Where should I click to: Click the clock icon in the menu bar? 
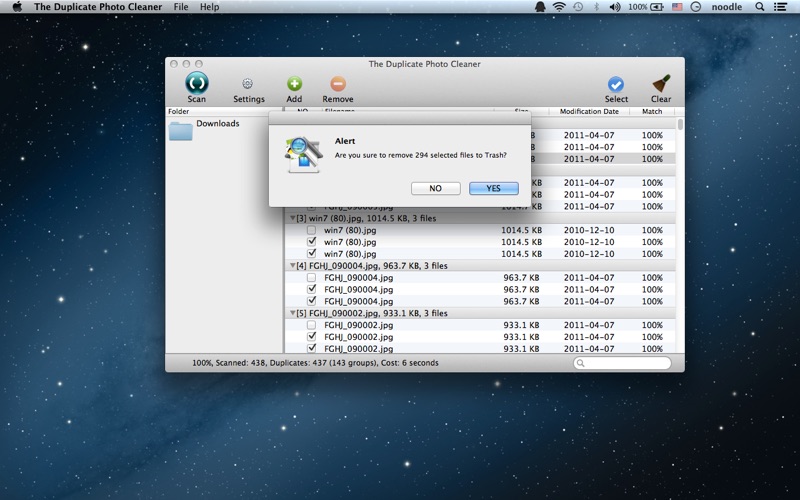coord(695,7)
